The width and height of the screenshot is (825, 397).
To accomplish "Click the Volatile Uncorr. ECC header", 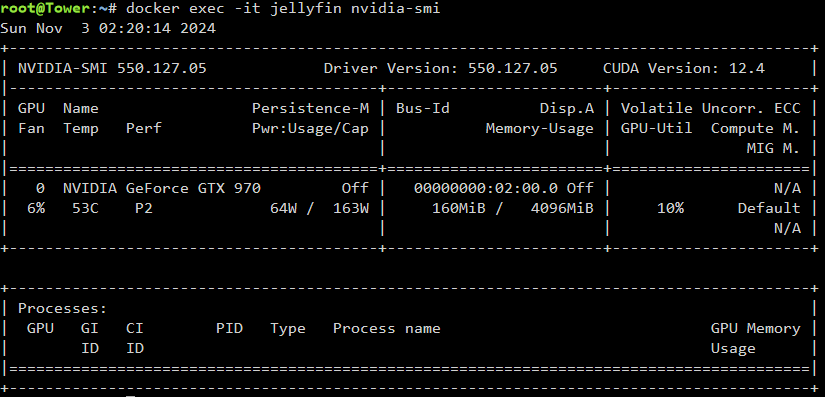I will [x=710, y=108].
